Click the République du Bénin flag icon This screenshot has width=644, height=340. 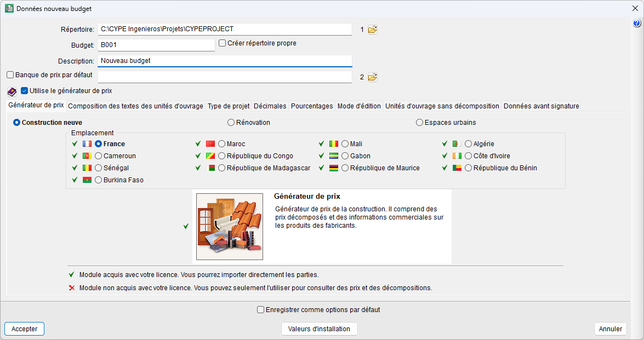pyautogui.click(x=457, y=168)
